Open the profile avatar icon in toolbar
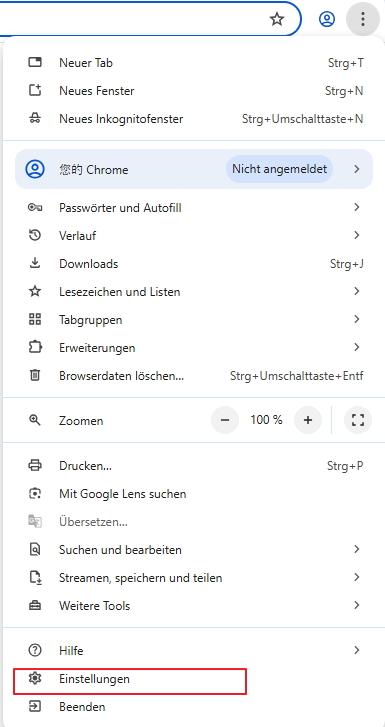This screenshot has height=727, width=385. (327, 19)
